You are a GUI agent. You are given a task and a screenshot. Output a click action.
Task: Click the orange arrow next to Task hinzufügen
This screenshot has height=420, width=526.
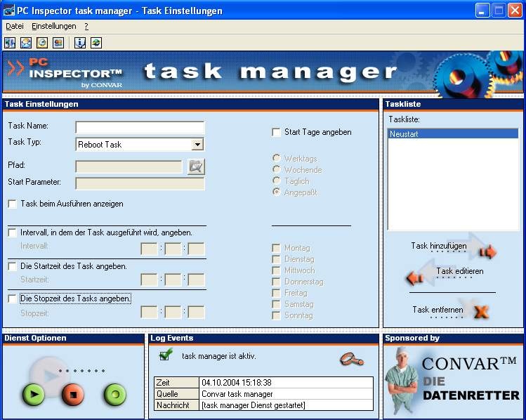click(x=489, y=251)
